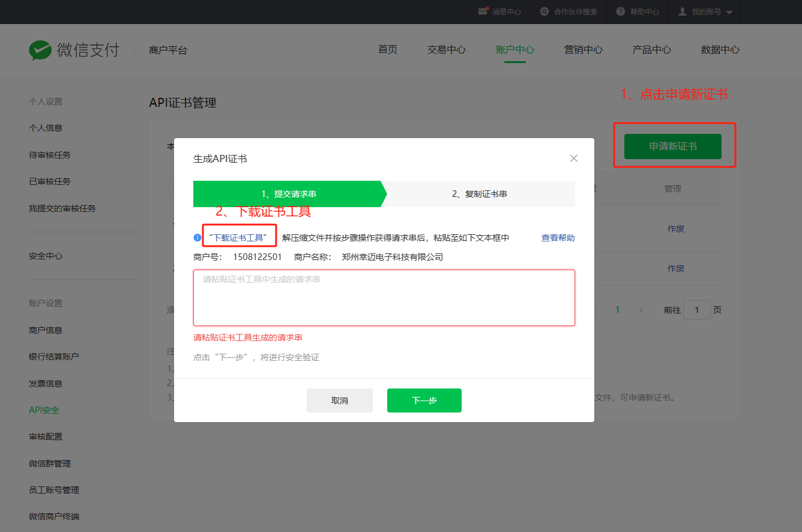Click the help center question mark icon

tap(620, 11)
